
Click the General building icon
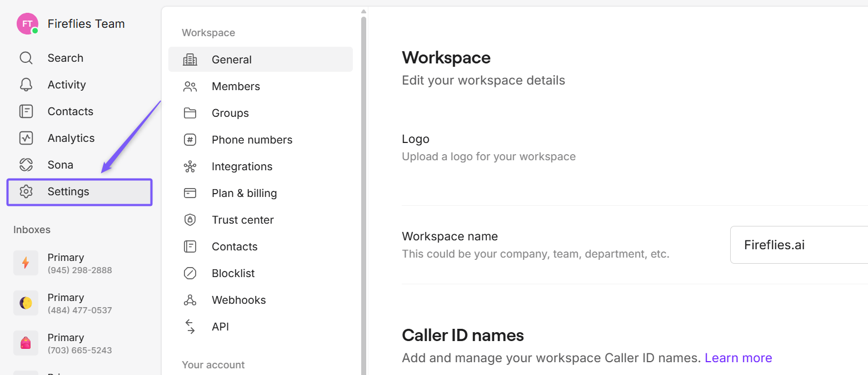[190, 60]
